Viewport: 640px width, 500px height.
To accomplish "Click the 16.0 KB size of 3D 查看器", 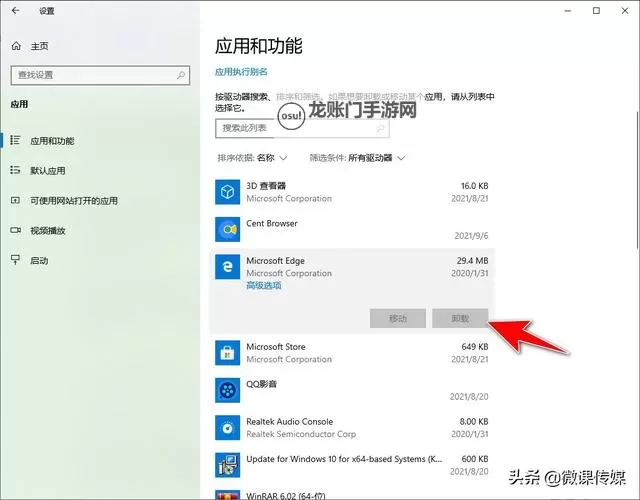I will [x=475, y=186].
